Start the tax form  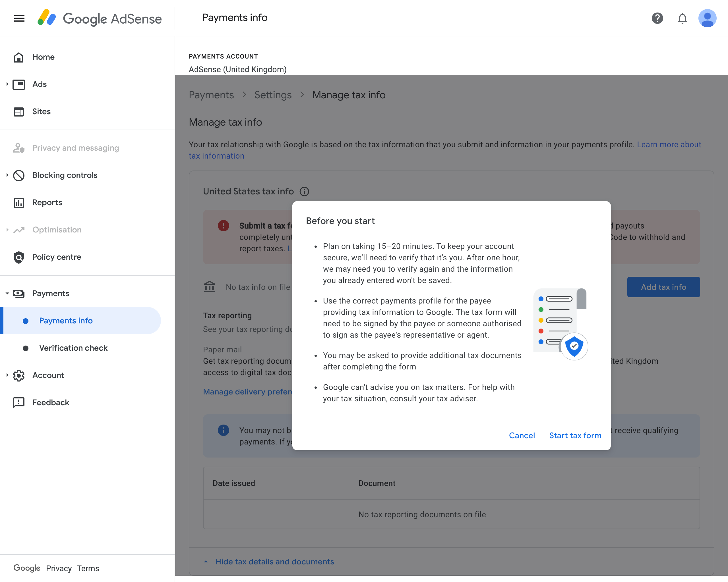coord(575,435)
